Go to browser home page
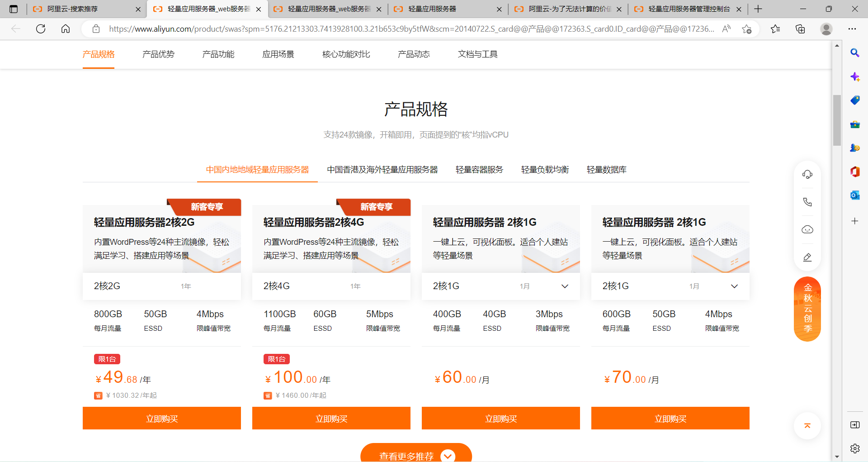The image size is (868, 462). tap(66, 29)
